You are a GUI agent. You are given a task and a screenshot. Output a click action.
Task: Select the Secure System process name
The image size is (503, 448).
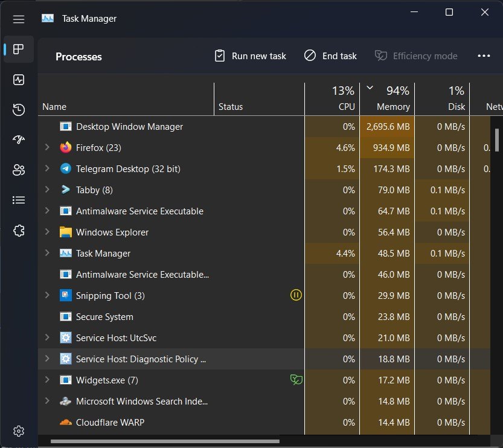click(x=104, y=317)
